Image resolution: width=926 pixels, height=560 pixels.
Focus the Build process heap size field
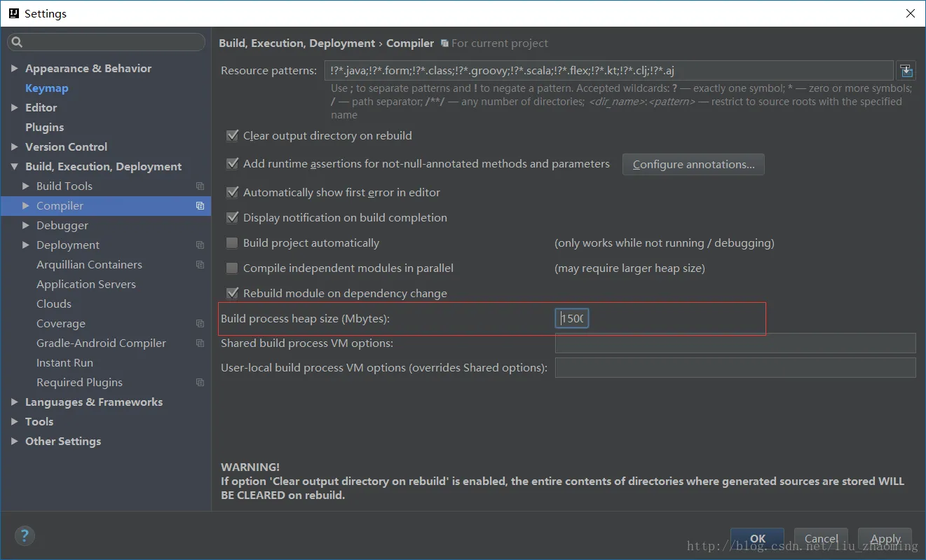click(x=572, y=319)
